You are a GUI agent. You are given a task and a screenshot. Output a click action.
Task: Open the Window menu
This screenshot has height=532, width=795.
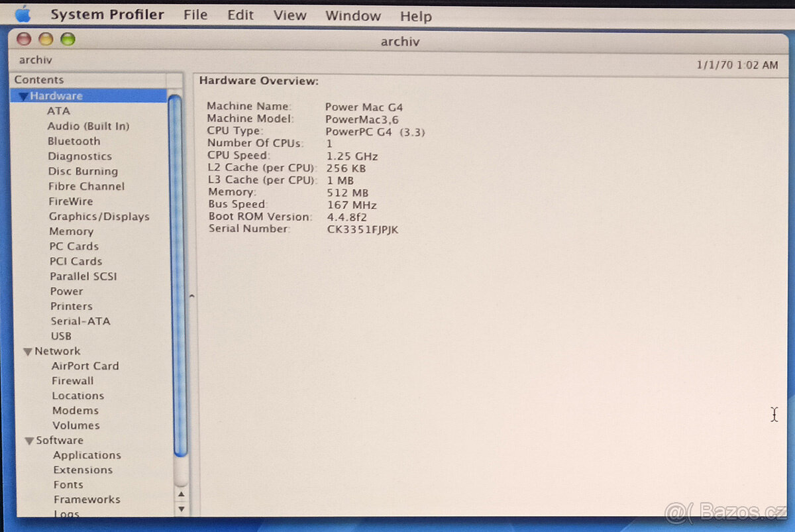pos(352,16)
